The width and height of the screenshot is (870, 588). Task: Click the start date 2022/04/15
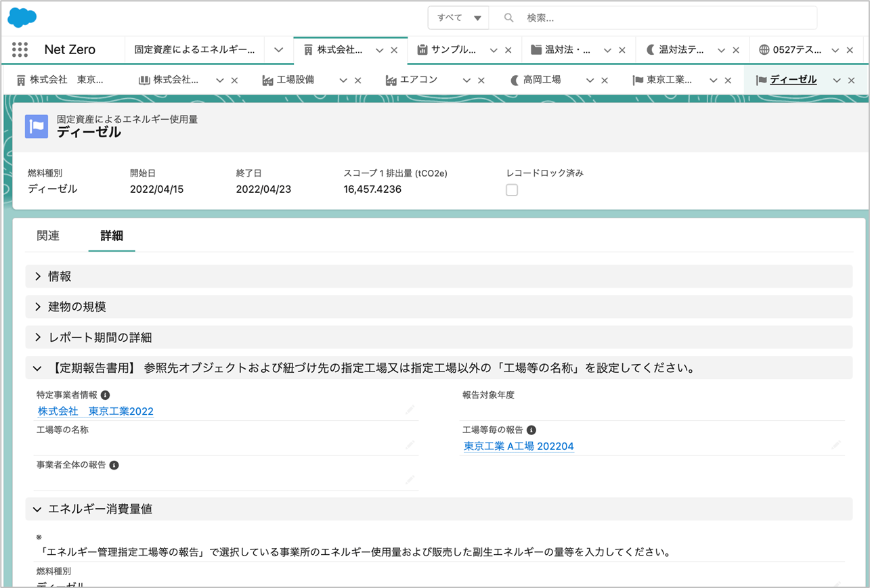click(156, 189)
